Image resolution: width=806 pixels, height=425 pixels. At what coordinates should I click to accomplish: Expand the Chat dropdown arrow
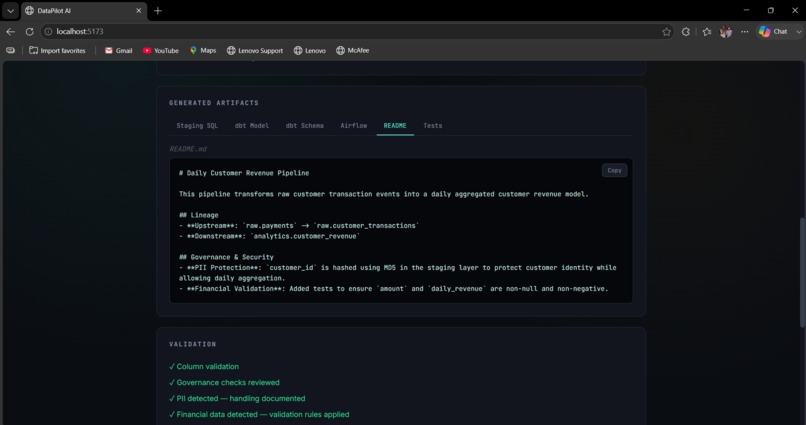tap(798, 32)
